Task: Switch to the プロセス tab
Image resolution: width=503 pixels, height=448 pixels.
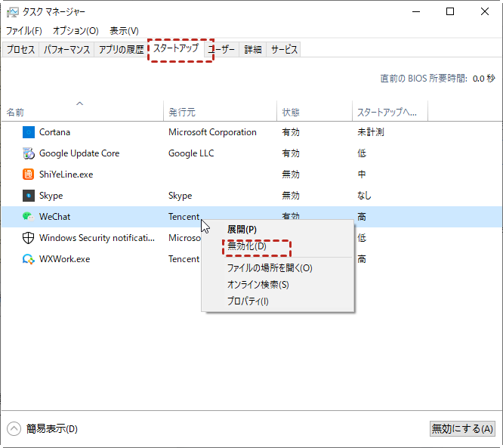Action: [20, 49]
